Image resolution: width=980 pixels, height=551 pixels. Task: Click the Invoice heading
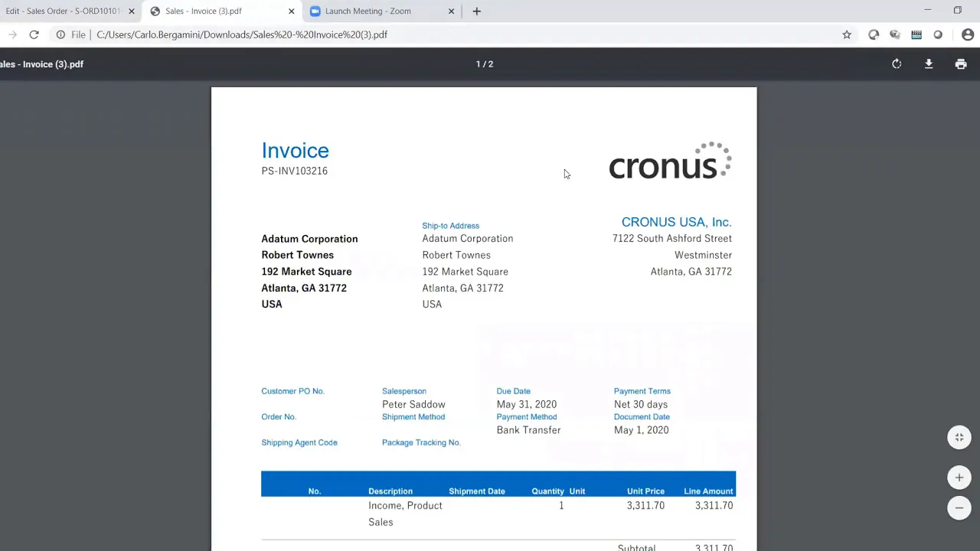point(295,151)
